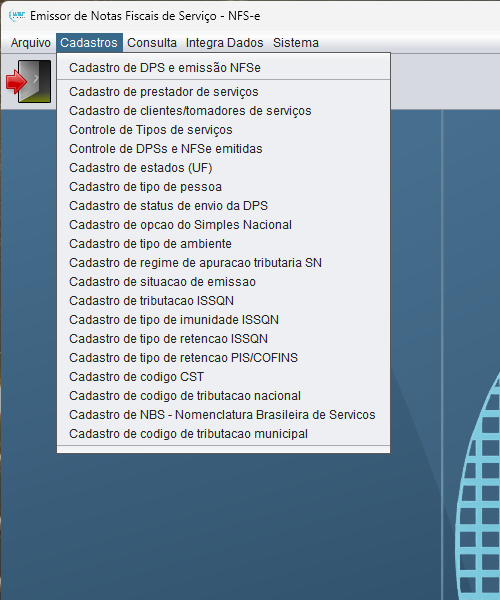Select Cadastro de tipo de ambiente
Image resolution: width=500 pixels, height=600 pixels.
click(x=223, y=244)
